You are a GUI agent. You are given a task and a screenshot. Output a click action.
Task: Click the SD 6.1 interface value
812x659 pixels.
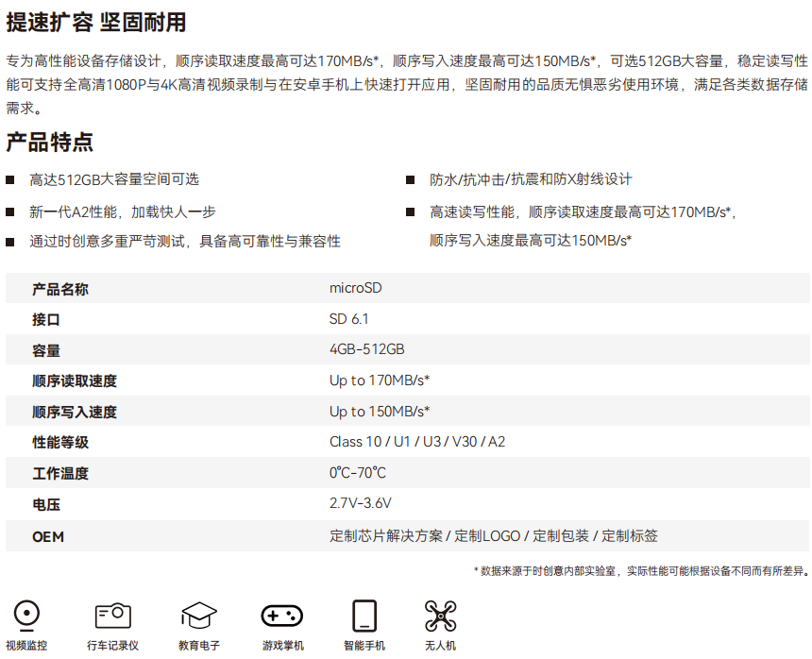(x=348, y=319)
